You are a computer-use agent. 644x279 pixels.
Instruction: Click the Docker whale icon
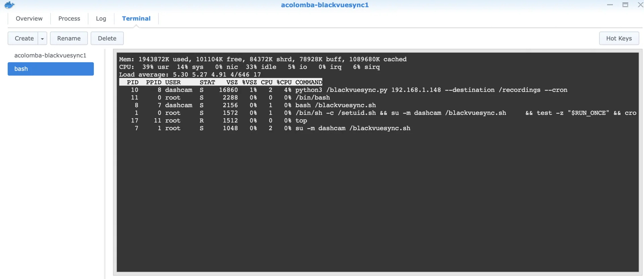[x=9, y=5]
